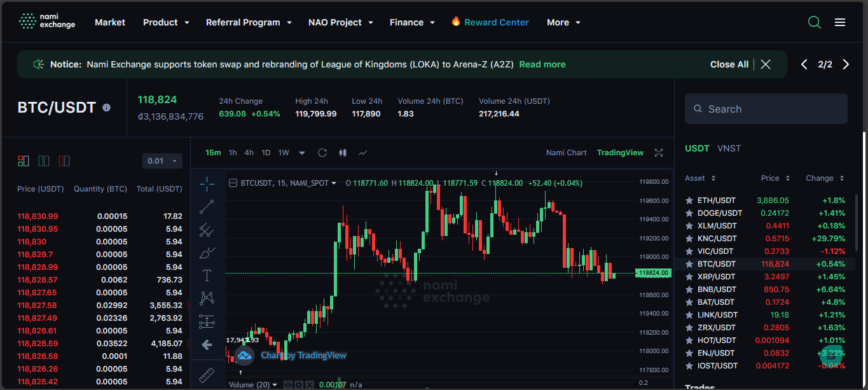The image size is (868, 390).
Task: Toggle favorite star for DOGE/USDT
Action: [x=689, y=213]
